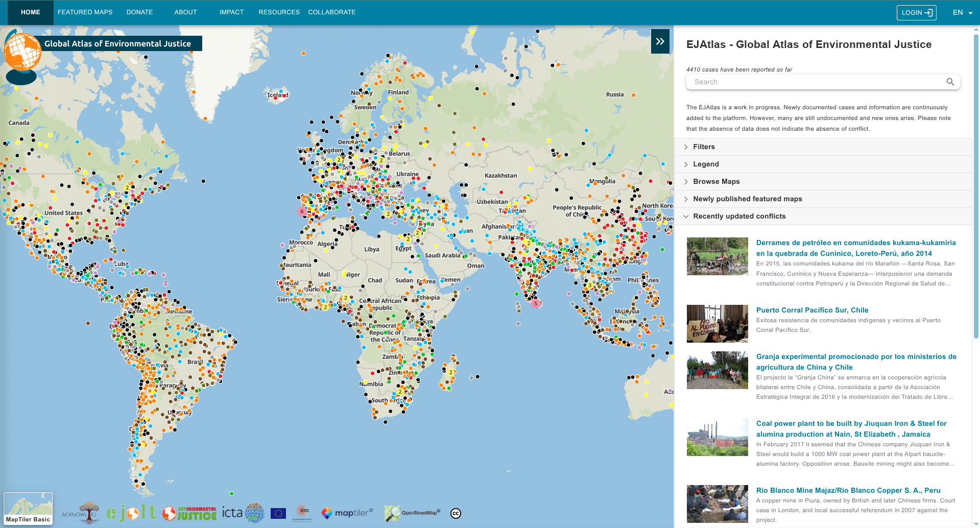Image resolution: width=980 pixels, height=528 pixels.
Task: Open the Puerto Corral Pacífico Sur, Chile link
Action: (x=812, y=310)
